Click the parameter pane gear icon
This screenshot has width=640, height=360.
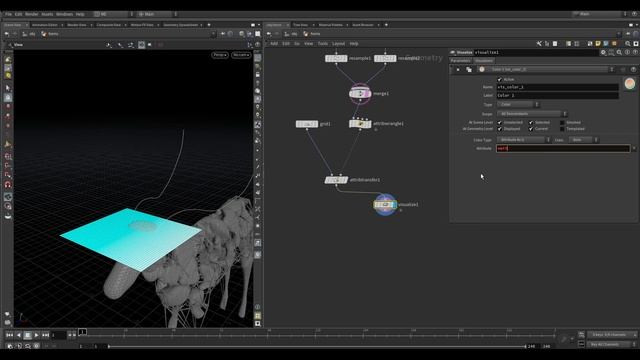coord(603,53)
